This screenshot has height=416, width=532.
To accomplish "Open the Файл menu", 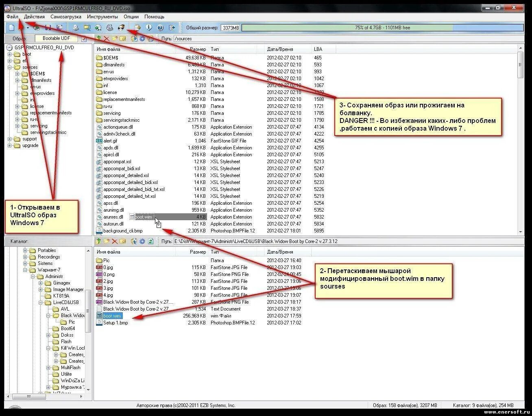I will pyautogui.click(x=12, y=17).
